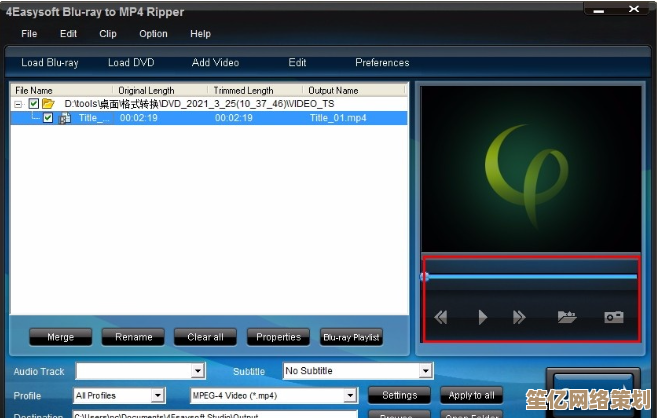Click the fast forward icon

pos(519,317)
